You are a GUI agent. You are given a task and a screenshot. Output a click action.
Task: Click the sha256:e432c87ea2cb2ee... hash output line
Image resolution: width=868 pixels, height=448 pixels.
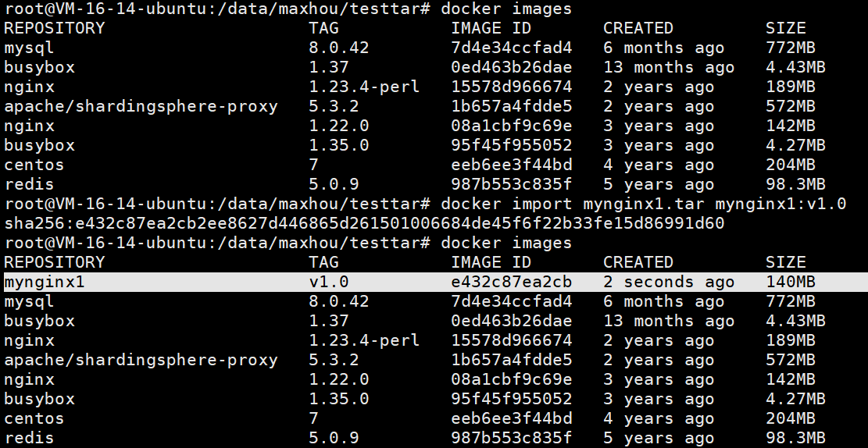[x=364, y=223]
